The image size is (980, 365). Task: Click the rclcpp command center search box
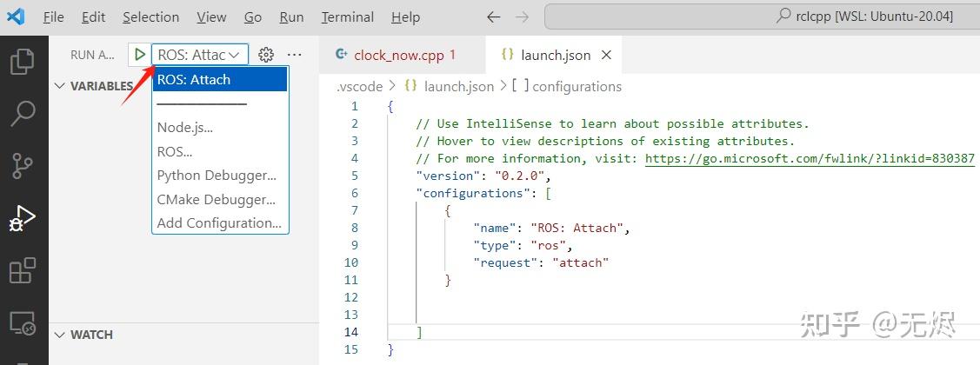762,17
